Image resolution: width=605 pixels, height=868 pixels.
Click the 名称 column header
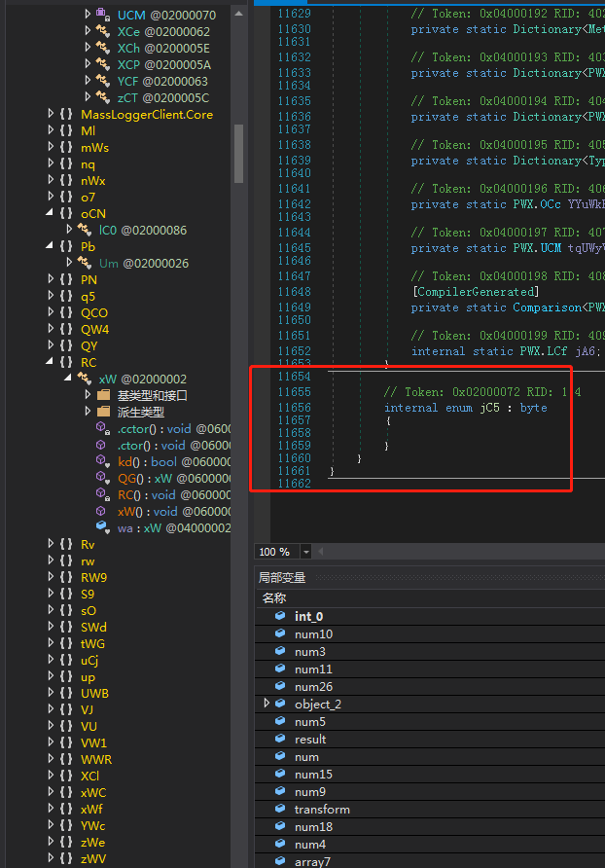tap(274, 597)
